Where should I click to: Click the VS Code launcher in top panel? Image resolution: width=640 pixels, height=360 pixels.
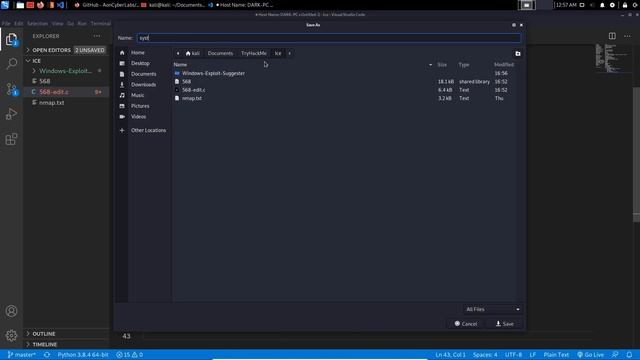(60, 5)
